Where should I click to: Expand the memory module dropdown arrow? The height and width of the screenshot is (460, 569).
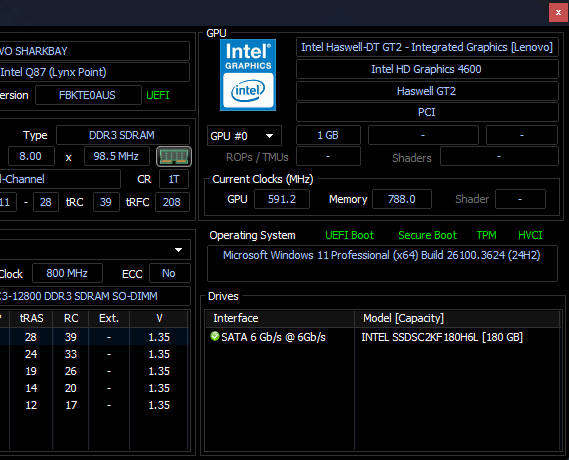[x=178, y=250]
